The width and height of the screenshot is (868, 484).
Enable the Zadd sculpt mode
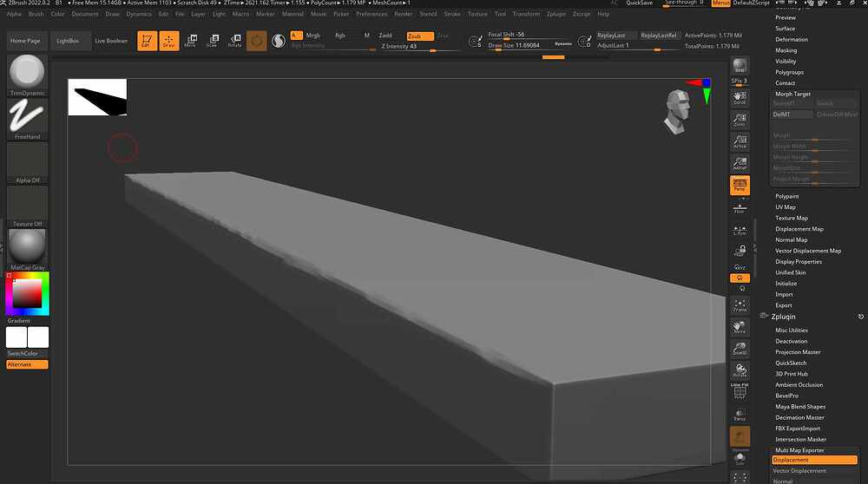pyautogui.click(x=385, y=36)
